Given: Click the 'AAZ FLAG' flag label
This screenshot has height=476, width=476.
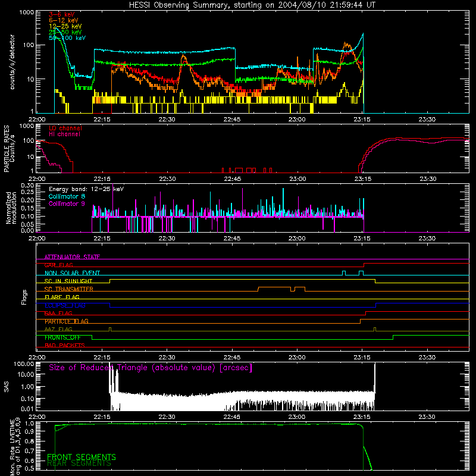Looking at the screenshot, I should tap(58, 330).
